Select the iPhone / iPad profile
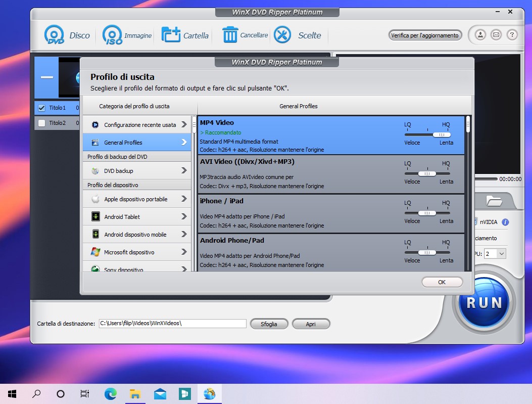 (x=331, y=214)
